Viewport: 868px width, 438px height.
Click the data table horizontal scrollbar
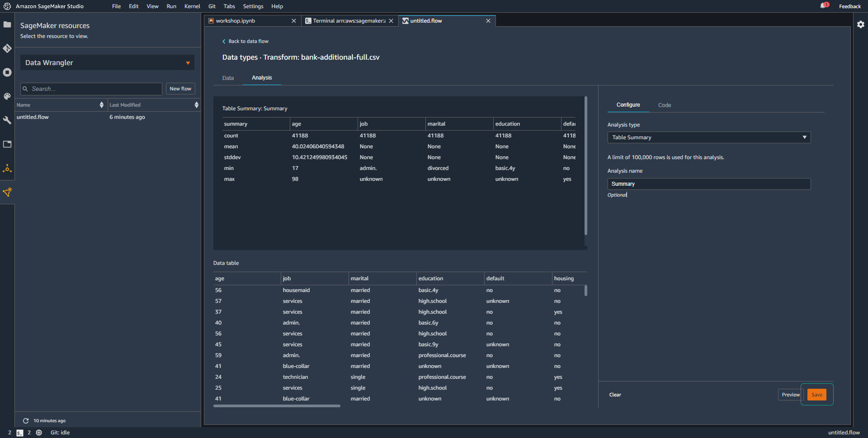click(277, 406)
